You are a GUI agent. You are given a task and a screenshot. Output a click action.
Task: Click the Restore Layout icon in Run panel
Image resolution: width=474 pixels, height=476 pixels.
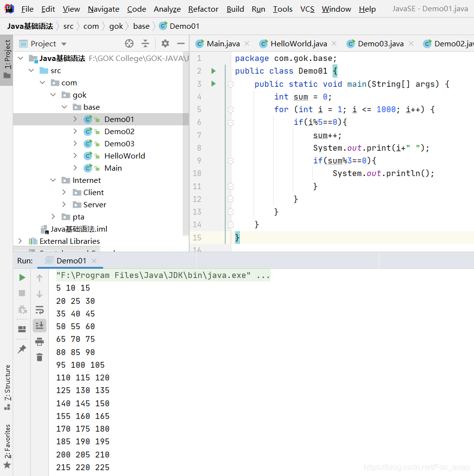(x=22, y=329)
